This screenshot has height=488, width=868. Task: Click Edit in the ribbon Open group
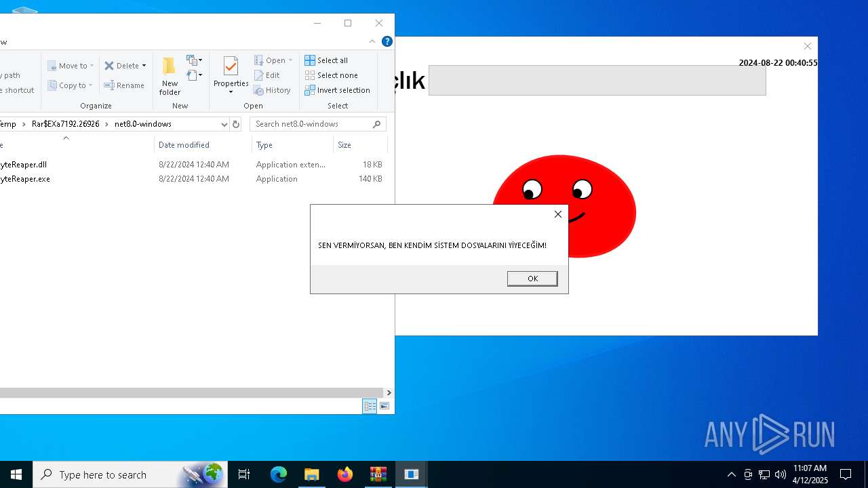[x=267, y=75]
